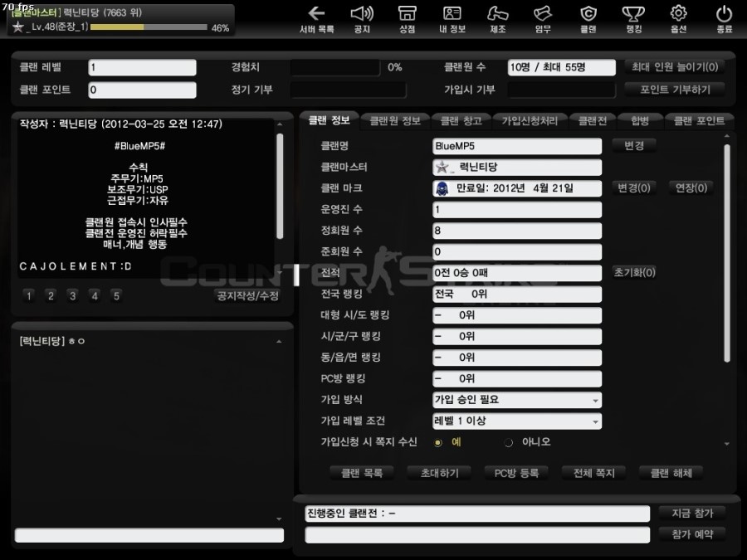Screen dimensions: 747x560
Task: Open the missions (임무) icon
Action: tap(543, 20)
